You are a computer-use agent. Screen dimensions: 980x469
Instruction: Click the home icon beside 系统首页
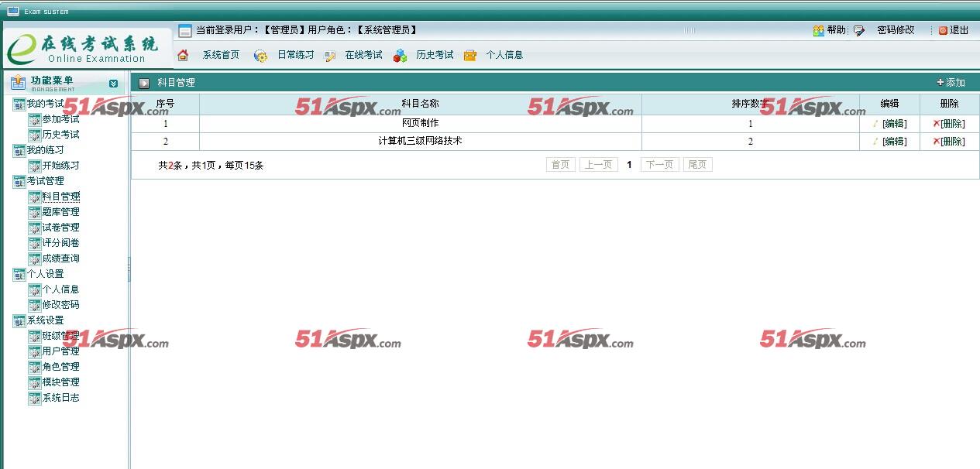click(183, 55)
